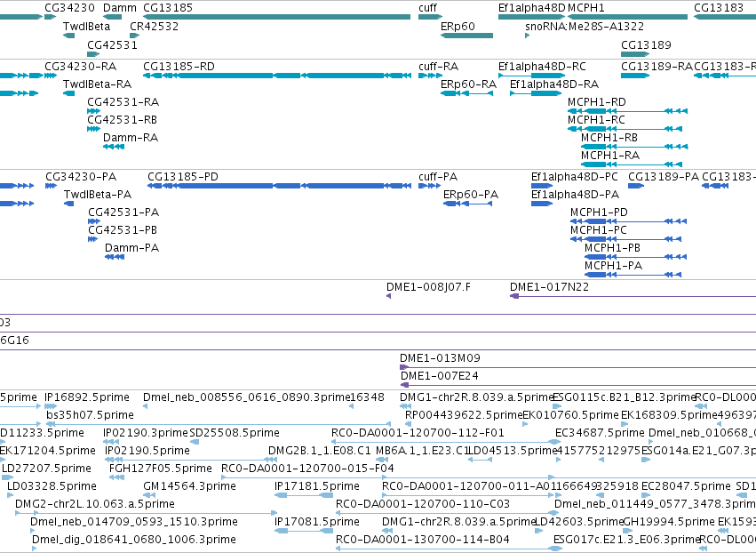Select the MCPH1 gene label
Screen dimensions: 756x553
pyautogui.click(x=586, y=8)
